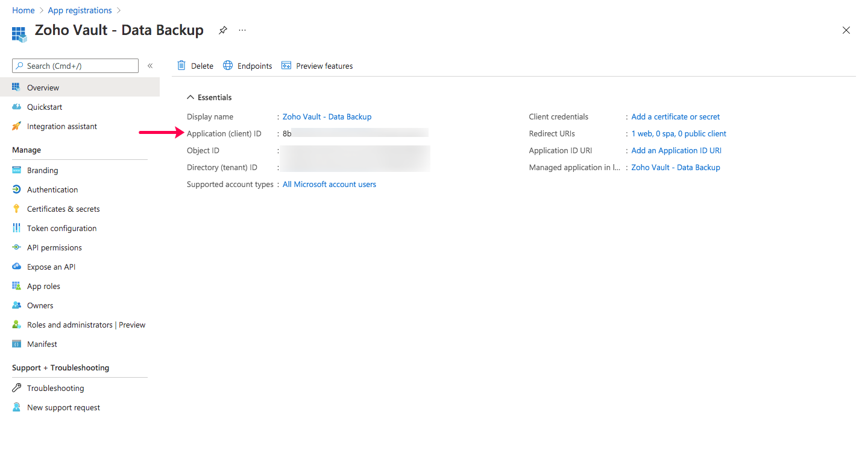Click the Delete trash can icon
This screenshot has height=470, width=868.
(181, 65)
